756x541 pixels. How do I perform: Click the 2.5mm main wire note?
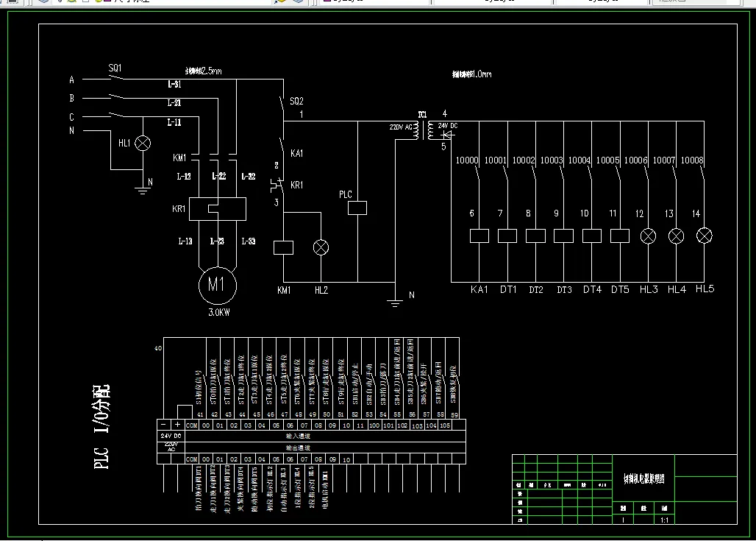(x=203, y=71)
